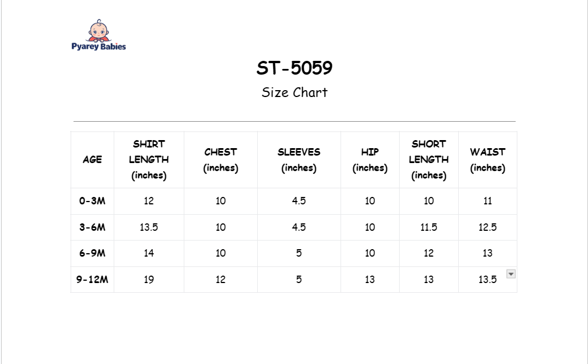Image resolution: width=588 pixels, height=364 pixels.
Task: Click the 13.5 shirt length cell for 3-6M
Action: tap(149, 227)
